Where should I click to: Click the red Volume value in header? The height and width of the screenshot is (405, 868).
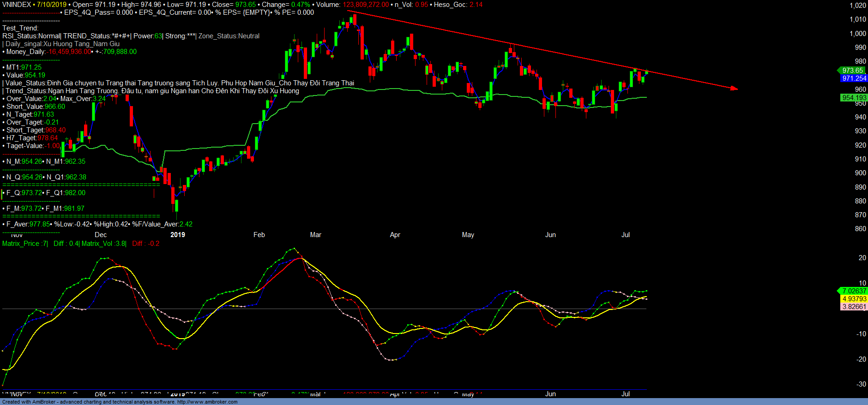click(x=366, y=5)
